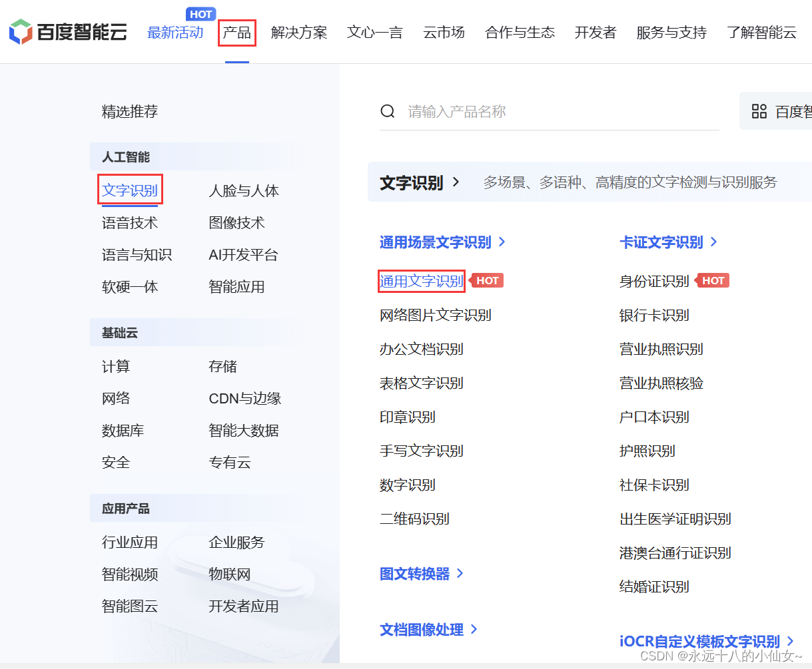Click the grid icon beside 百度智
Viewport: 812px width, 669px height.
click(x=759, y=111)
